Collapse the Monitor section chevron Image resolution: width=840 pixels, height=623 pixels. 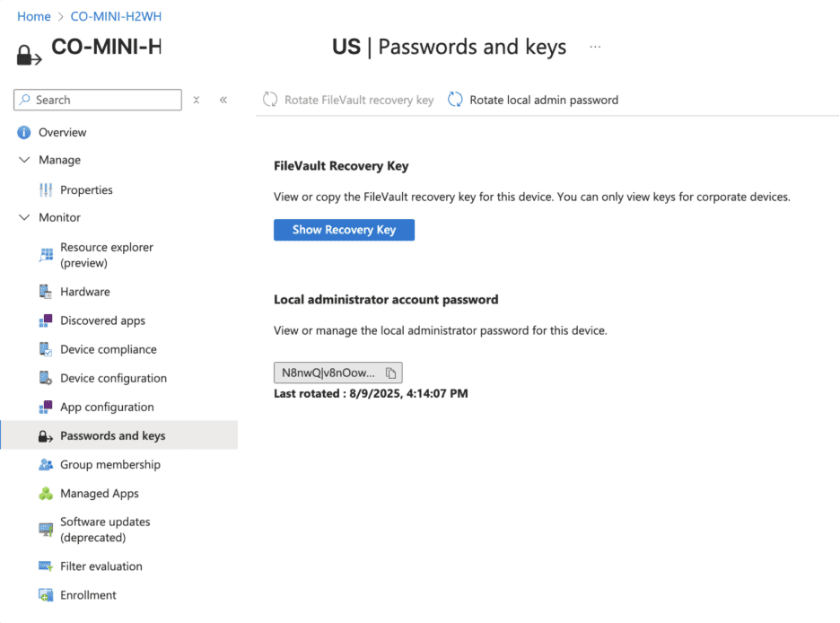coord(22,217)
